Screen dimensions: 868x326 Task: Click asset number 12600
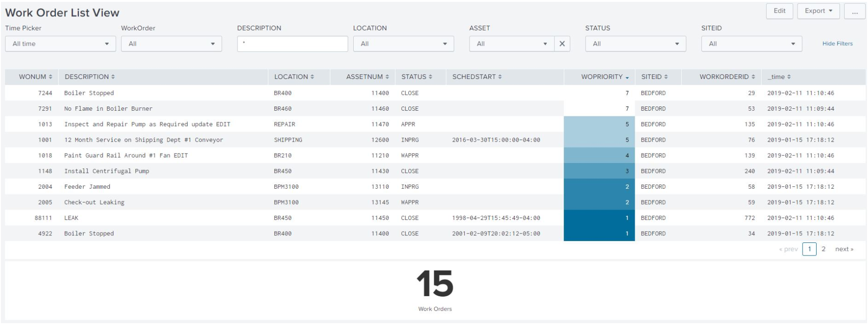(380, 140)
